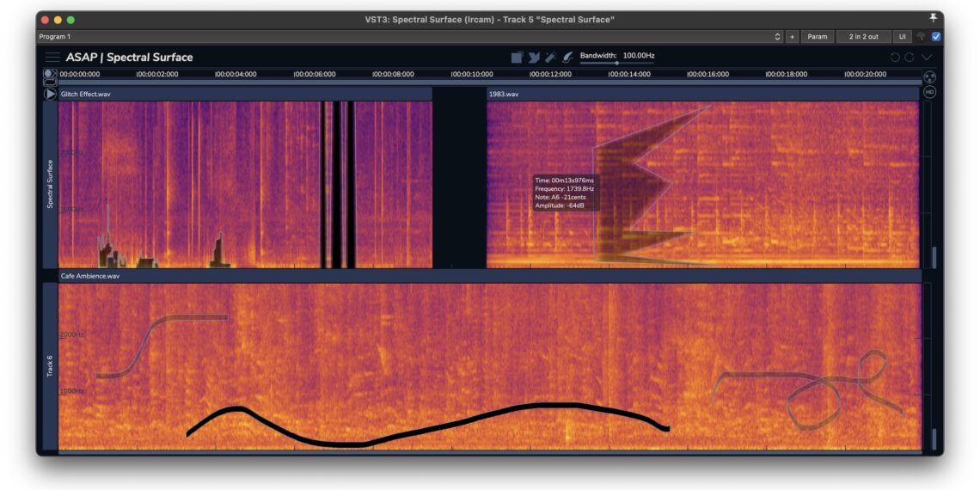Select the Spectral Surface track tab
Image resolution: width=980 pixels, height=490 pixels.
point(50,185)
